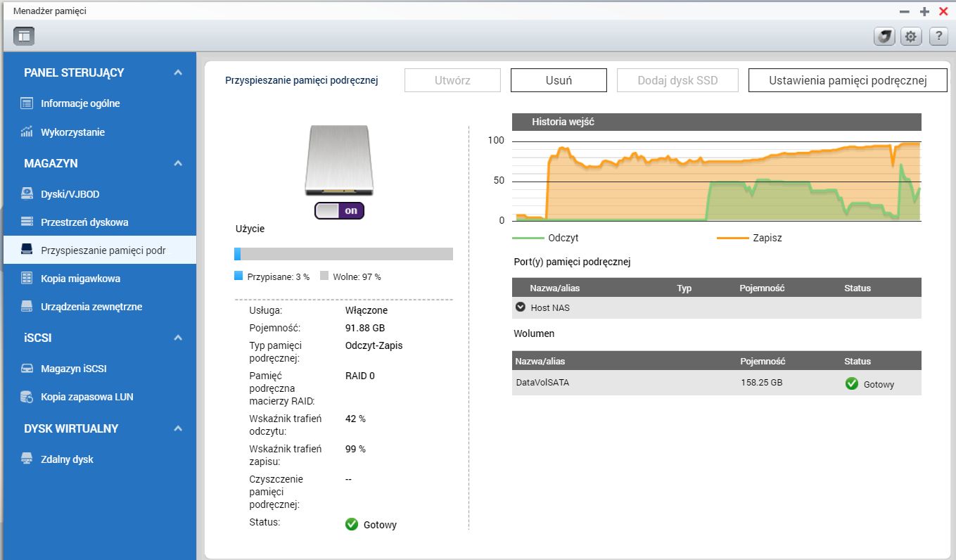Screen dimensions: 956x560
Task: Click the SSD drive image
Action: [339, 160]
